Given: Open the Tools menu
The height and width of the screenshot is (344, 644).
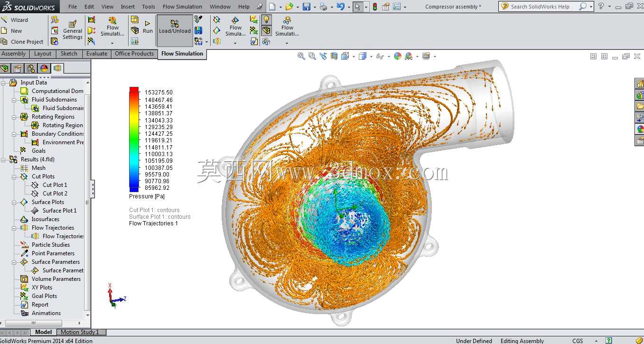Looking at the screenshot, I should (149, 7).
